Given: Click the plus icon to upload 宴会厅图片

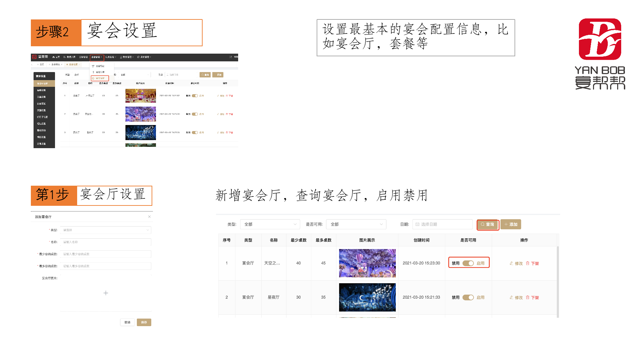Looking at the screenshot, I should 106,293.
